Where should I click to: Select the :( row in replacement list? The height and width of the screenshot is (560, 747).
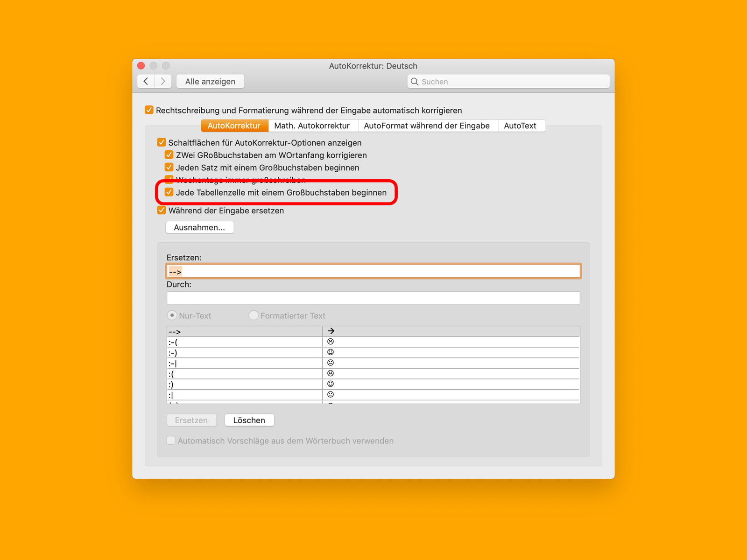click(x=373, y=373)
